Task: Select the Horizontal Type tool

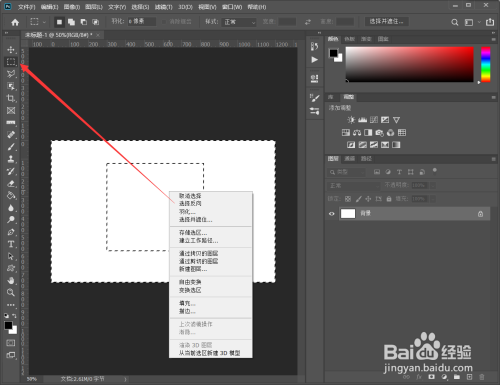Action: (x=11, y=244)
